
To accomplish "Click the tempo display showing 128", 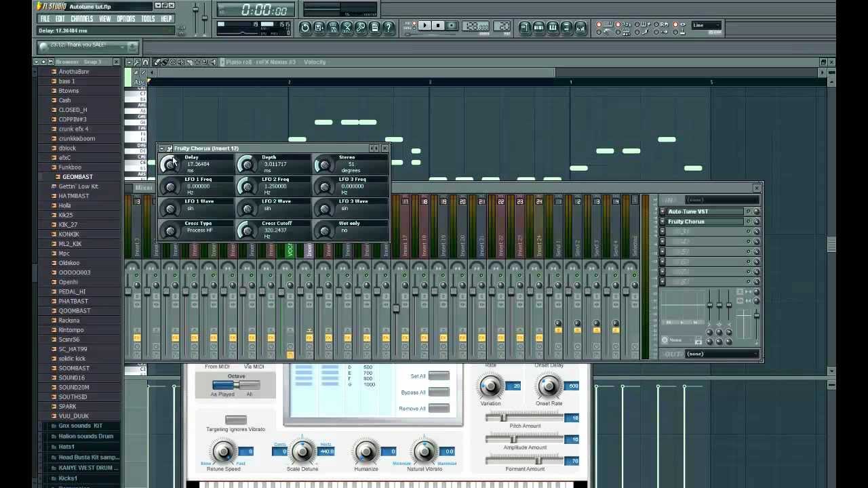I will pyautogui.click(x=475, y=26).
